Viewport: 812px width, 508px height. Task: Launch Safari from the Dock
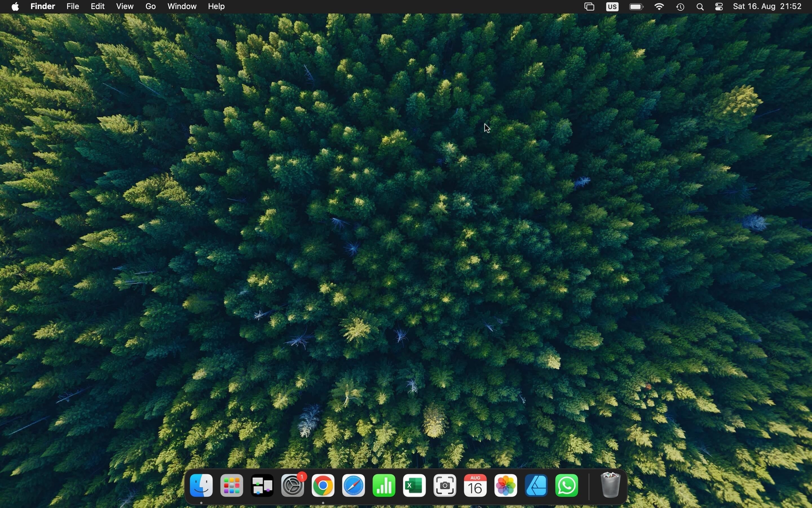(x=353, y=485)
